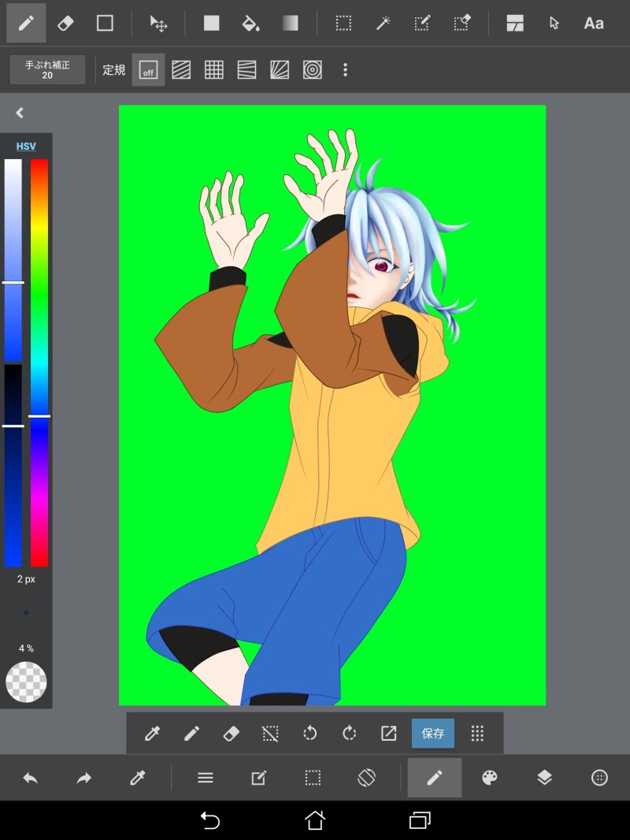
Task: Open shortcut bar grid options
Action: 477,734
